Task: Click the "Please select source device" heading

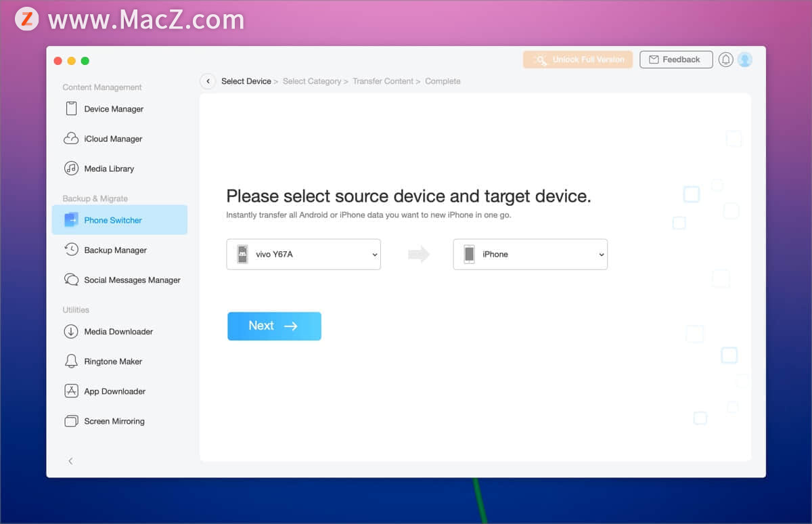Action: pos(409,196)
